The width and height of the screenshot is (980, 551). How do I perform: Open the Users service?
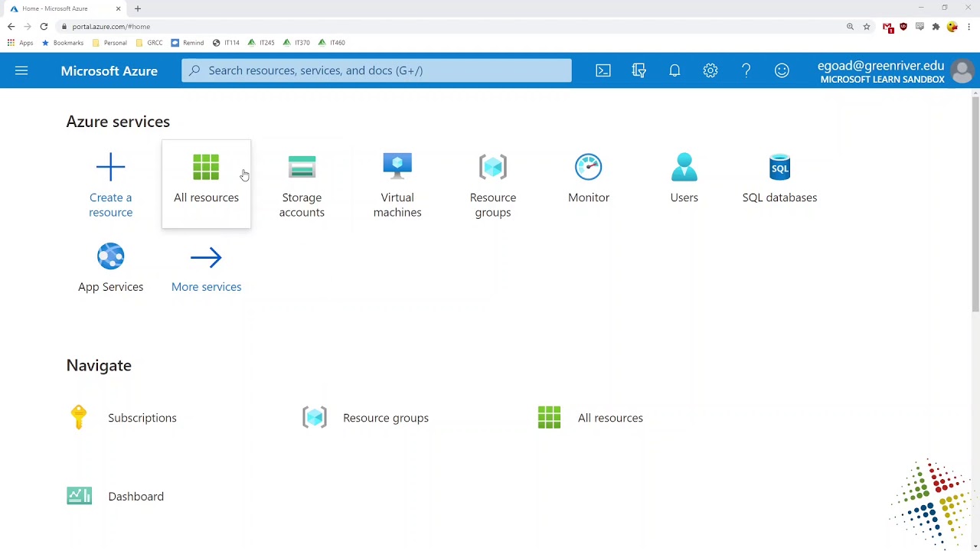point(684,178)
